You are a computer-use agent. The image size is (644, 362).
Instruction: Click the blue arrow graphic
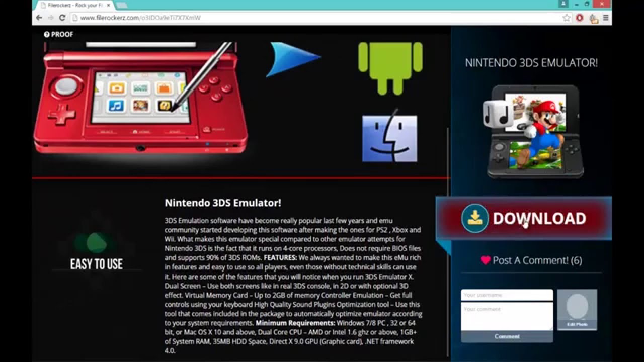pos(292,59)
